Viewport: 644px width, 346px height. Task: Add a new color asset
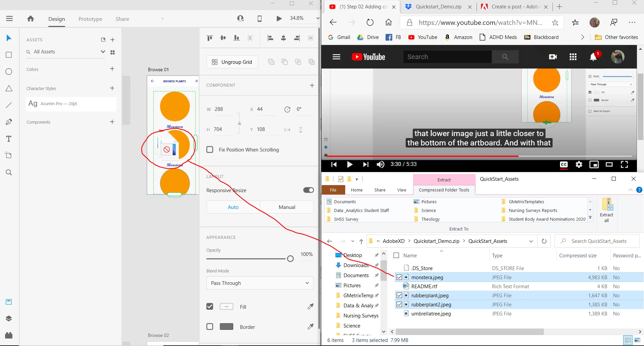(x=112, y=69)
